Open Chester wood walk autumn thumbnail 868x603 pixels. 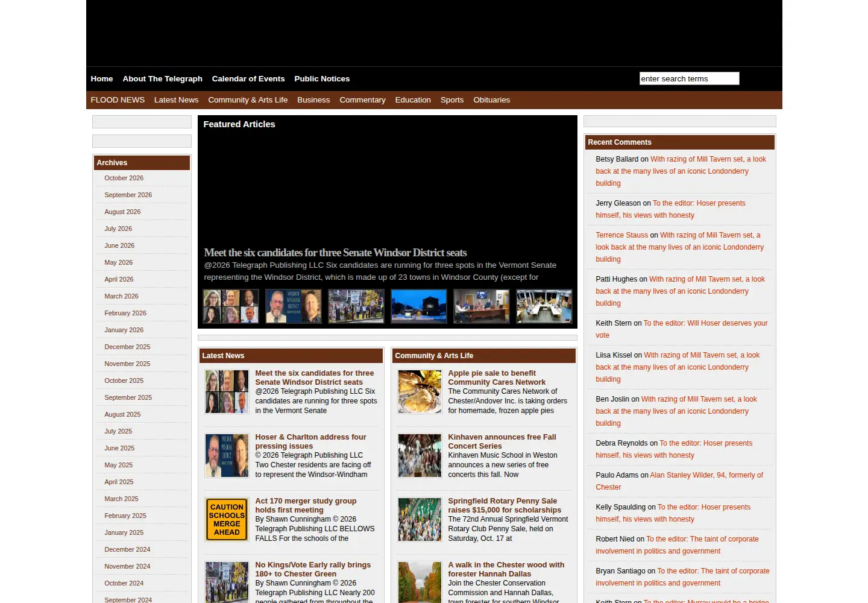[x=420, y=582]
